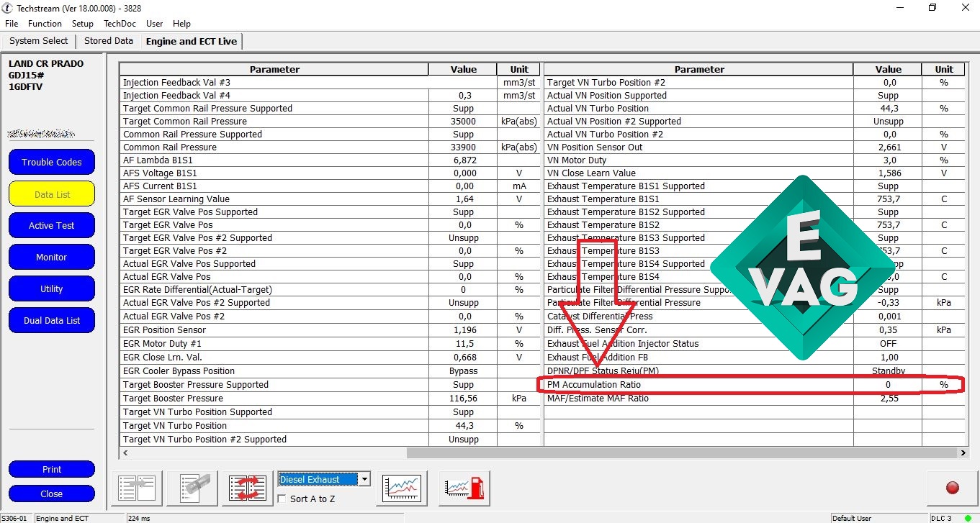This screenshot has height=523, width=980.
Task: Click the horizontal scrollbar right arrow
Action: click(963, 453)
